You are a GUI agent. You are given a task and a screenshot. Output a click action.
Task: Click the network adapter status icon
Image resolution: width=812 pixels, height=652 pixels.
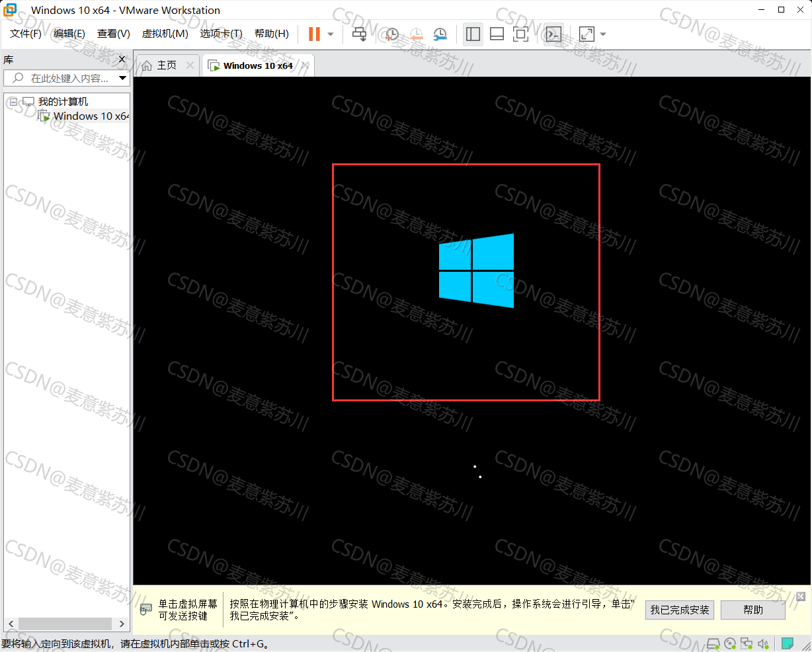click(x=747, y=643)
